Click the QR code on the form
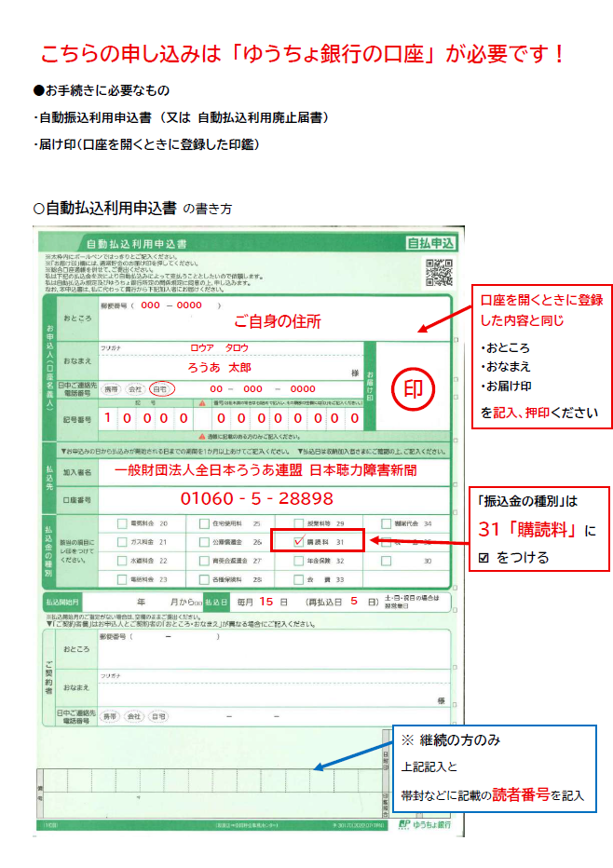The image size is (613, 868). pos(439,272)
